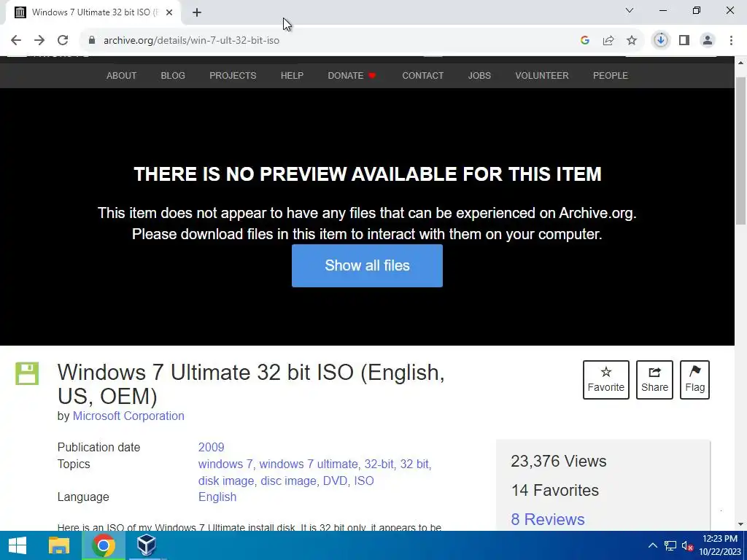
Task: Open the BLOG menu item
Action: point(173,76)
